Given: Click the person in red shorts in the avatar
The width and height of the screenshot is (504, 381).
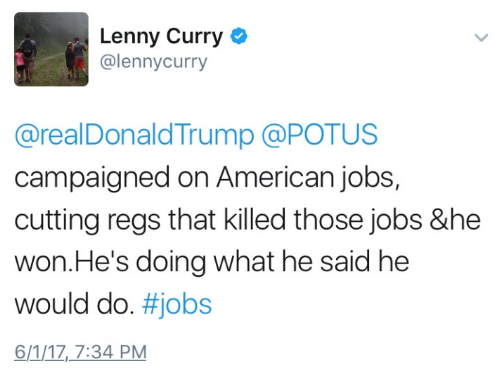Looking at the screenshot, I should pos(80,57).
